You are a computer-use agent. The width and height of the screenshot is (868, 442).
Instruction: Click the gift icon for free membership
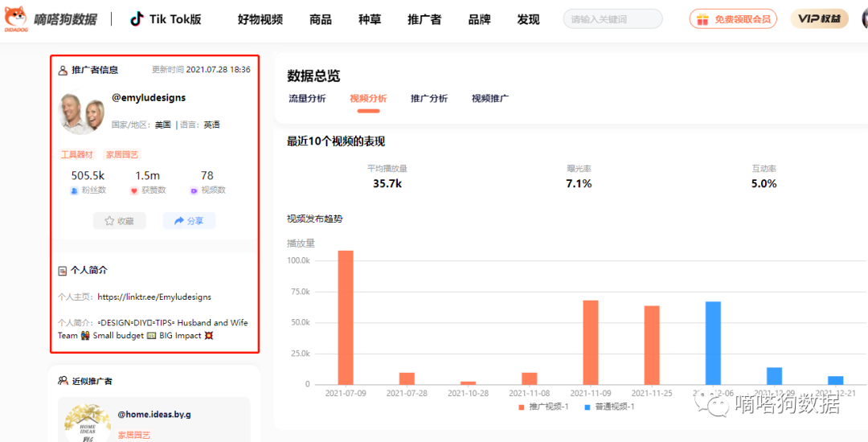pos(702,19)
